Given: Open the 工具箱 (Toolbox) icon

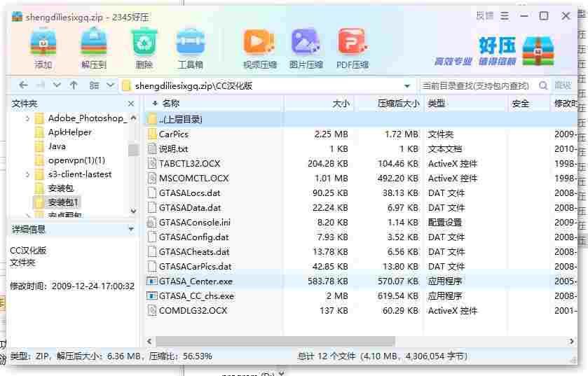Looking at the screenshot, I should point(191,42).
